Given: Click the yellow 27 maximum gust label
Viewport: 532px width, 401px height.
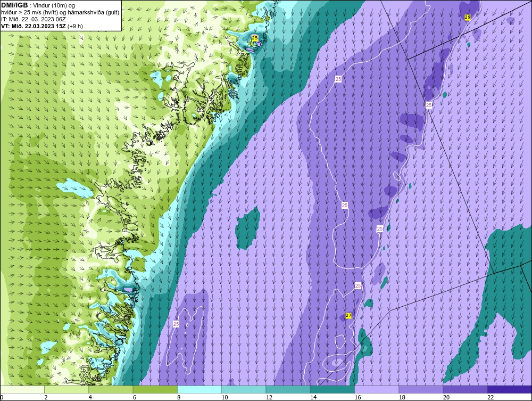Looking at the screenshot, I should [348, 315].
